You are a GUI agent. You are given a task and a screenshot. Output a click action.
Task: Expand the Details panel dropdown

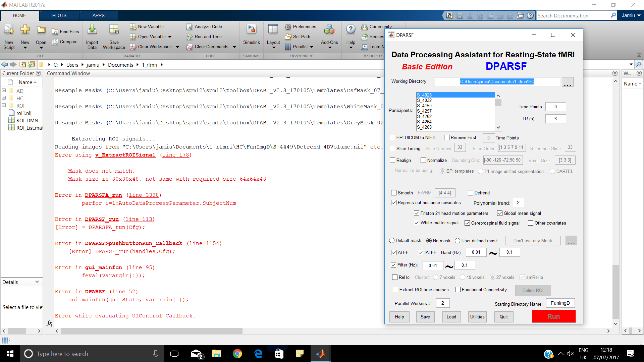point(37,282)
